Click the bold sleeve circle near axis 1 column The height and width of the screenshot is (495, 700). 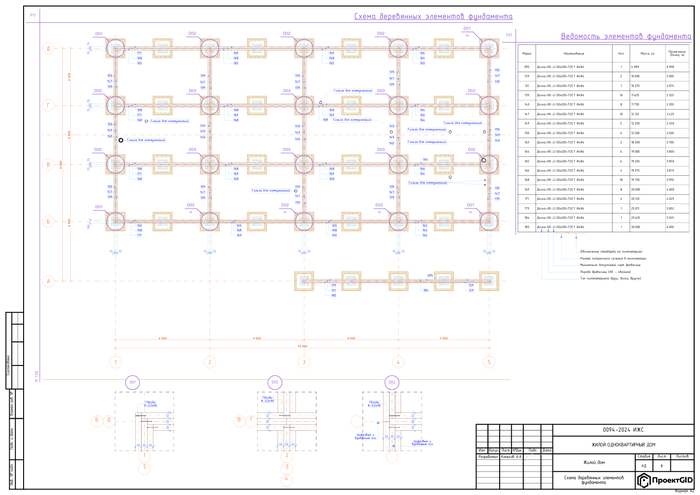point(121,140)
